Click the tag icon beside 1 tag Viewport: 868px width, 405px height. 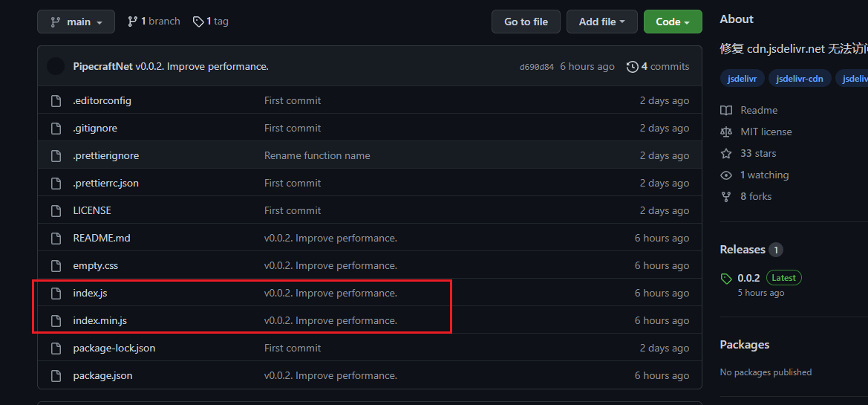pos(198,22)
